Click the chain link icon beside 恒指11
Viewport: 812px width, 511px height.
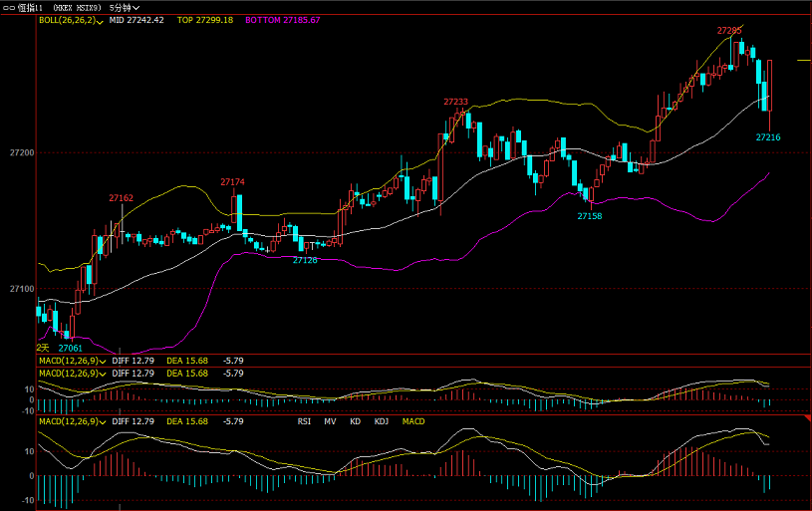(x=8, y=7)
